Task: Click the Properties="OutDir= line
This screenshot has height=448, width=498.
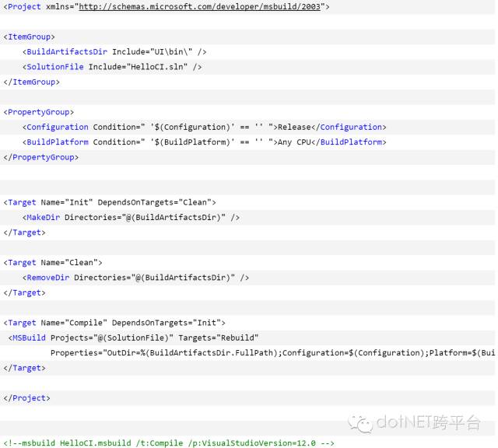Action: (x=272, y=353)
